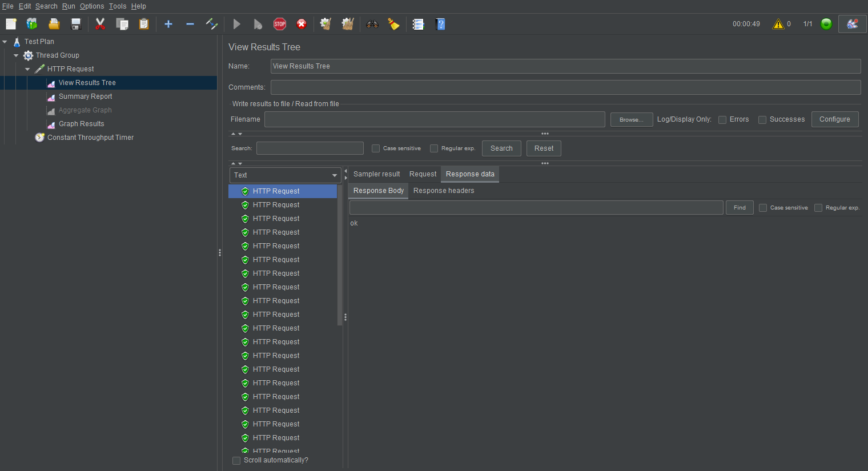Collapse the Thread Group arrow
Viewport: 868px width, 471px height.
point(16,55)
